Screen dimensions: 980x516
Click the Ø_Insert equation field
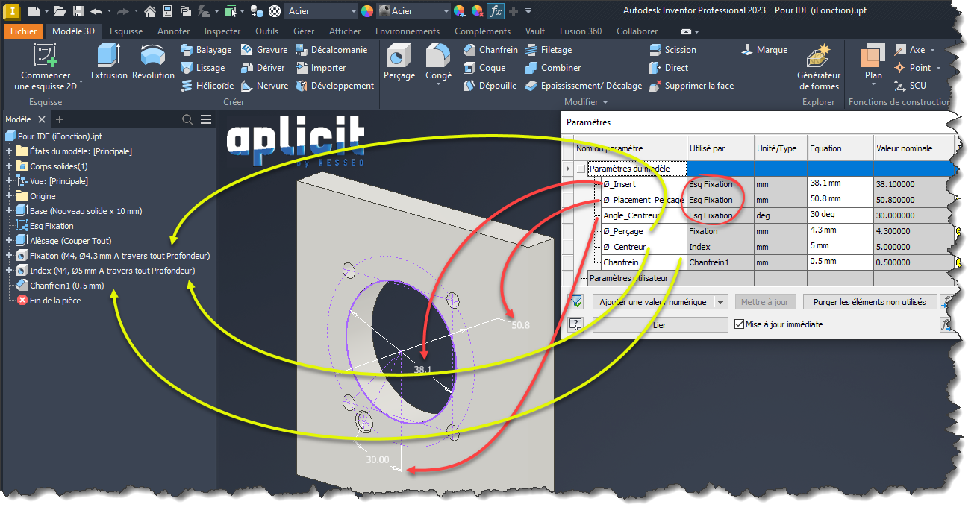click(839, 183)
